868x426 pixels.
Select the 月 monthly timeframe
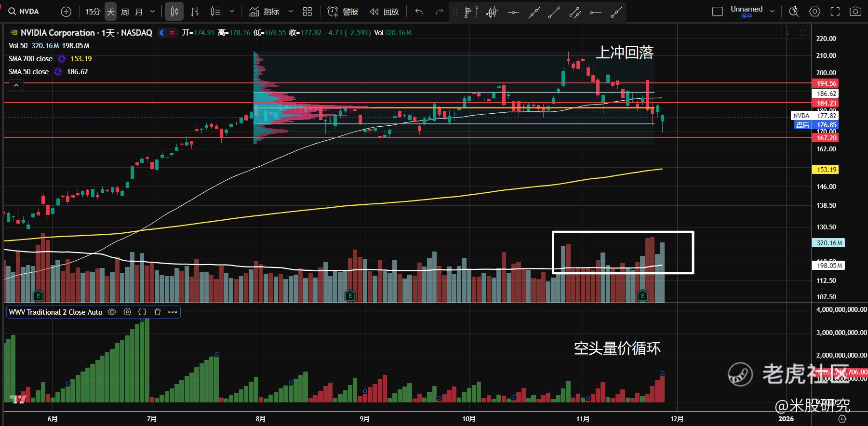tap(139, 12)
